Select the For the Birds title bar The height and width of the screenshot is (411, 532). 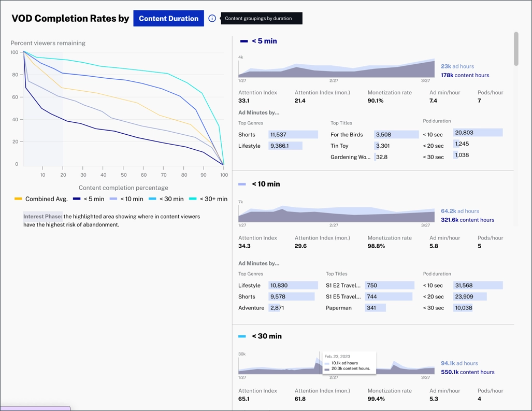396,135
